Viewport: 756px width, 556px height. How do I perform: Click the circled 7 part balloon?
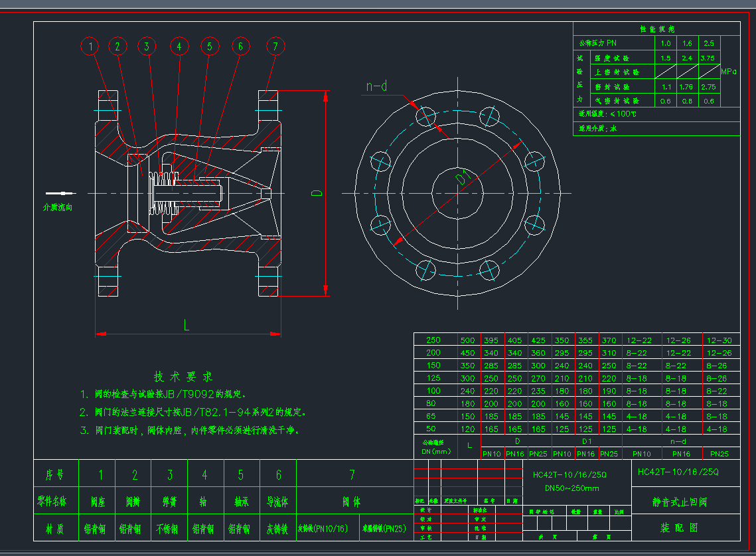click(275, 46)
